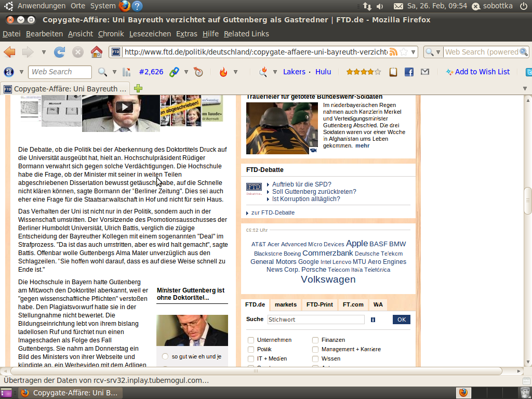532x399 pixels.
Task: Open the Bearbeiten menu
Action: [45, 34]
